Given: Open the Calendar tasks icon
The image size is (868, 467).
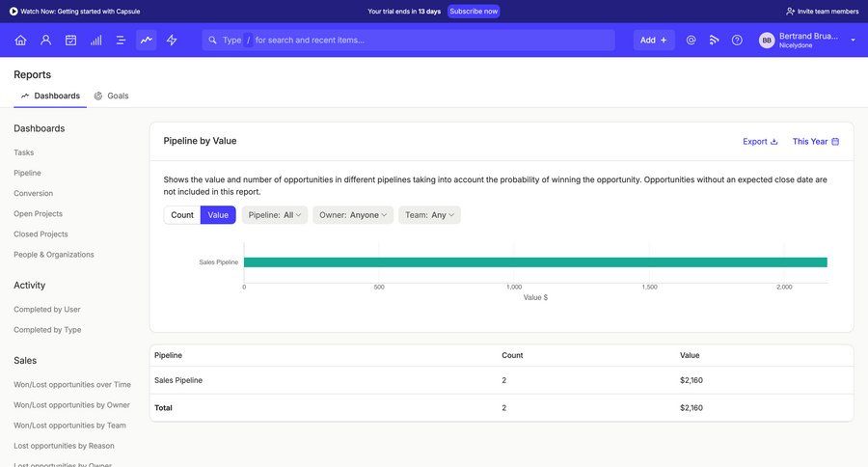Looking at the screenshot, I should click(70, 40).
